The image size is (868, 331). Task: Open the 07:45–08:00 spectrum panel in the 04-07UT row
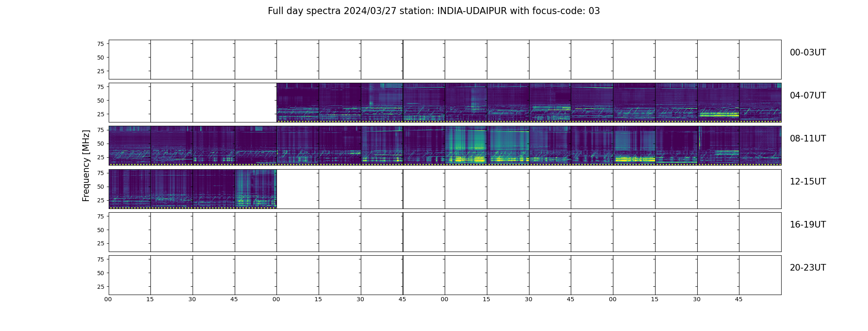(x=760, y=103)
